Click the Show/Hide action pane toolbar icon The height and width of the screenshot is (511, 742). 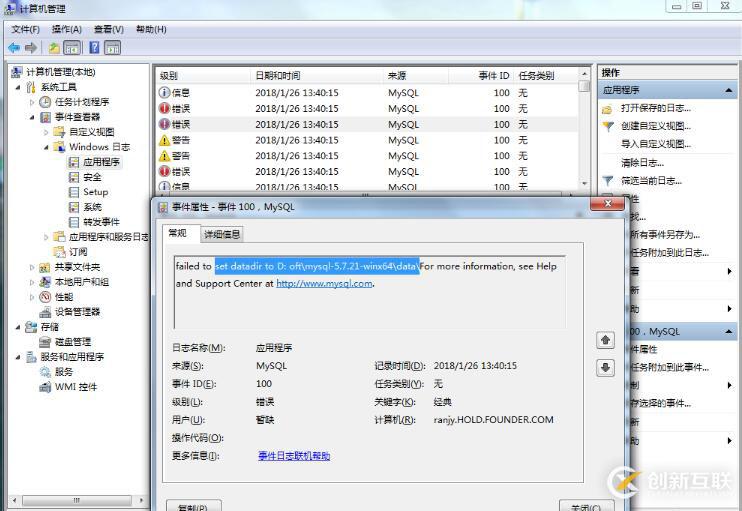[112, 47]
